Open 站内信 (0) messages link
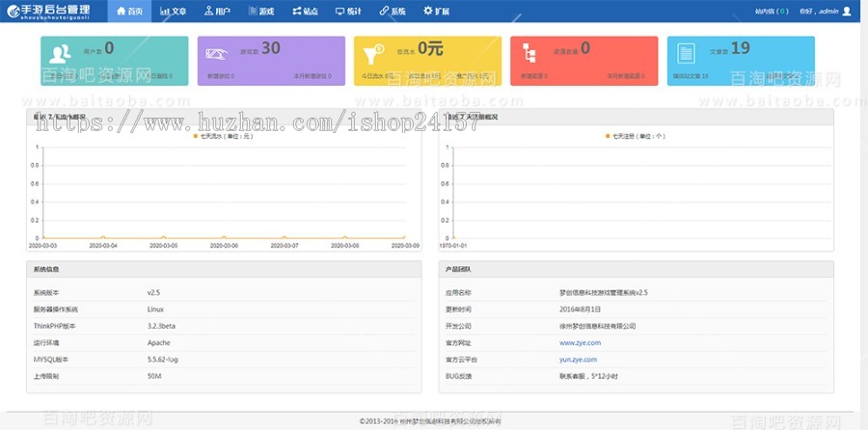Image resolution: width=868 pixels, height=430 pixels. 772,11
